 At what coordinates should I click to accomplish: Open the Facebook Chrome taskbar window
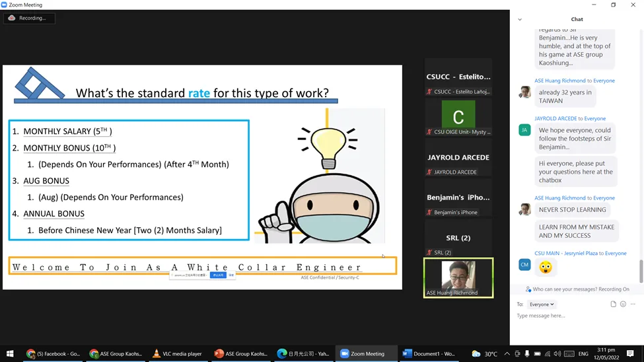(x=53, y=354)
